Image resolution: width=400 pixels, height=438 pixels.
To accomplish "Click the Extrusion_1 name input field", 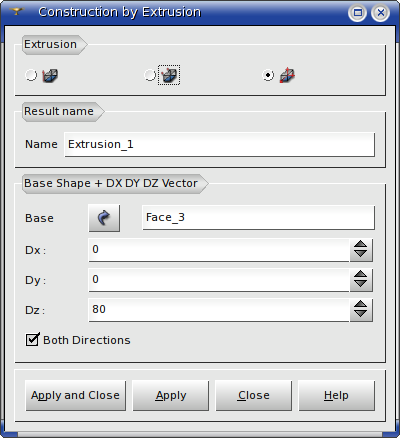I will 219,144.
